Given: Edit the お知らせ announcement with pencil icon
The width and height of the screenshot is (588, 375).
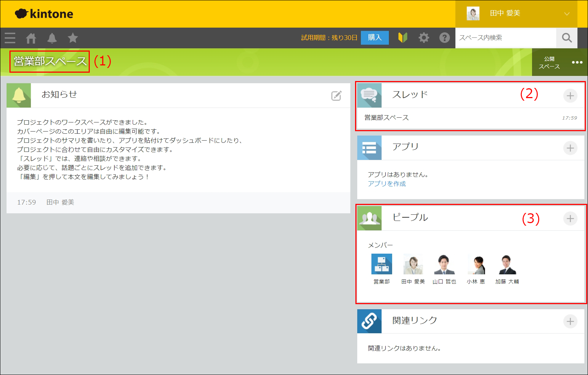Looking at the screenshot, I should 336,96.
